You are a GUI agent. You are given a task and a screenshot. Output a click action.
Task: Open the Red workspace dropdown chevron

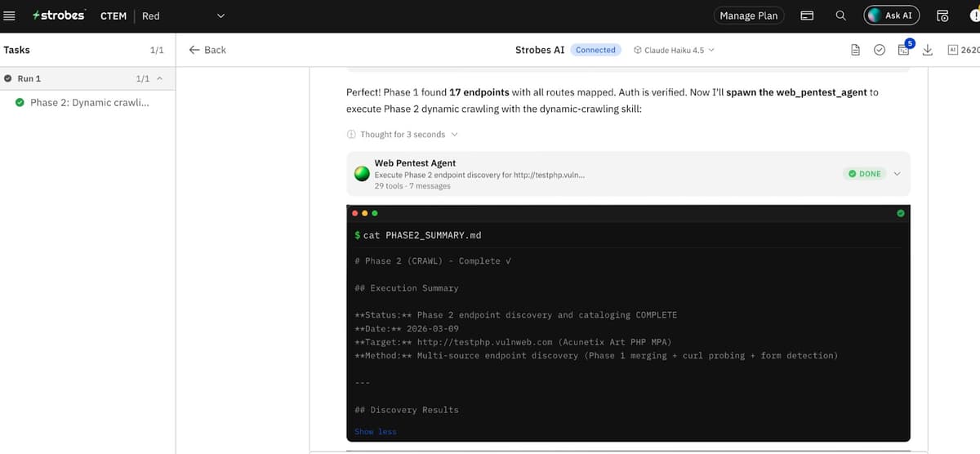click(220, 16)
